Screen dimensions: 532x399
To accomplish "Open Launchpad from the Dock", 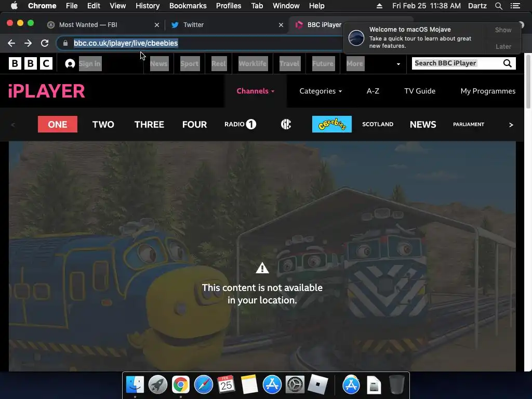I will pyautogui.click(x=157, y=385).
